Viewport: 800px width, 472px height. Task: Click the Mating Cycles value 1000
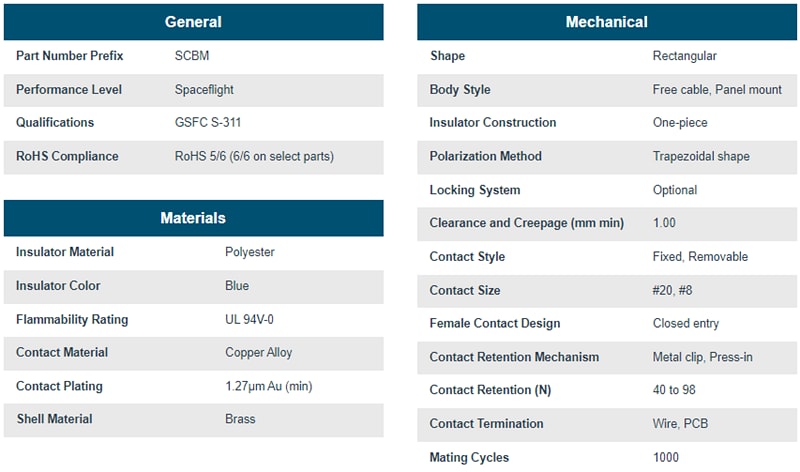tap(665, 457)
